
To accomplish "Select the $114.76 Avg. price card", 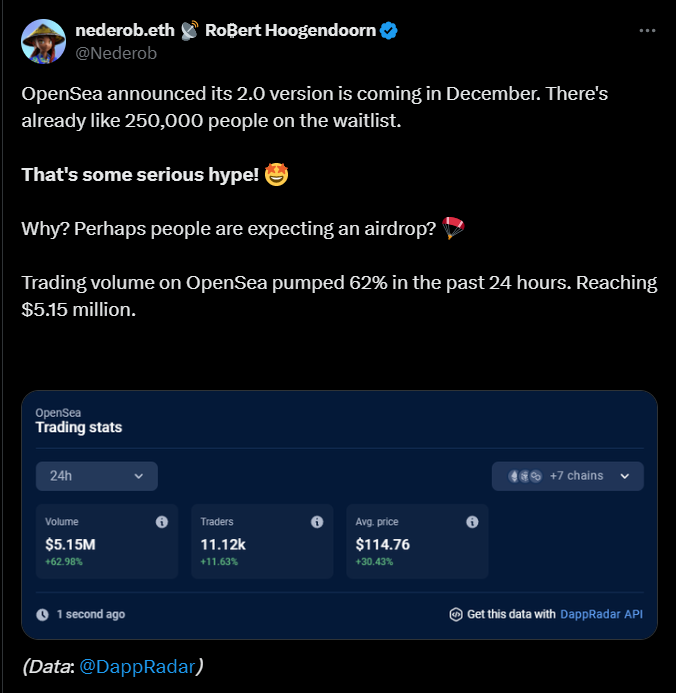I will pos(418,541).
